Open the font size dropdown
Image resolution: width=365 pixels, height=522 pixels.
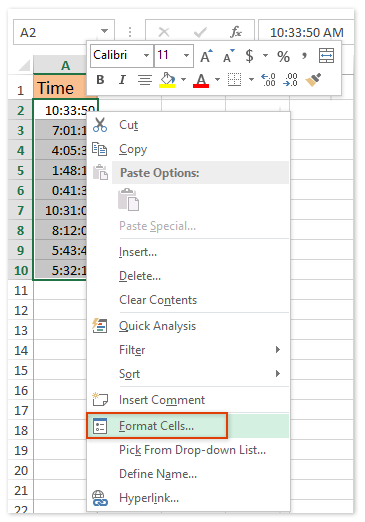(x=186, y=55)
